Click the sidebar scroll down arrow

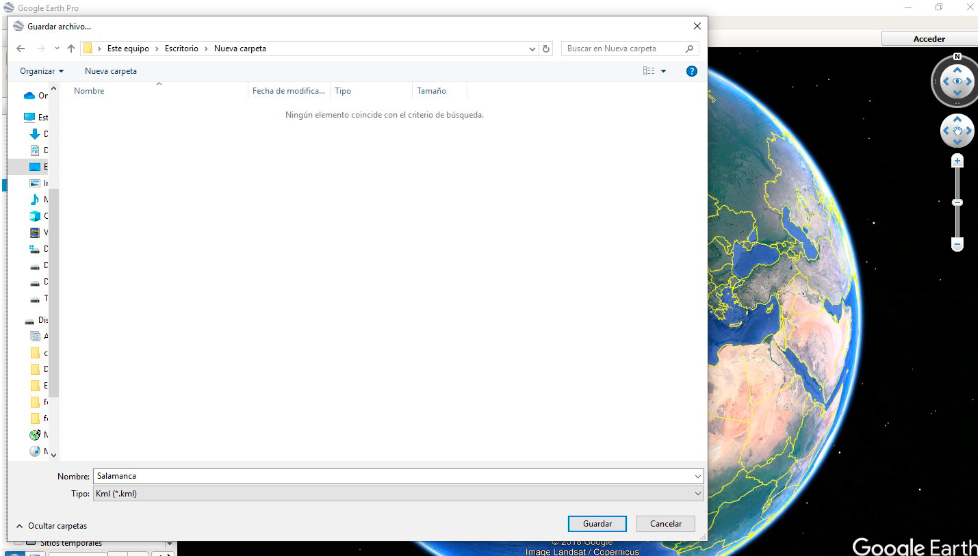pyautogui.click(x=54, y=454)
